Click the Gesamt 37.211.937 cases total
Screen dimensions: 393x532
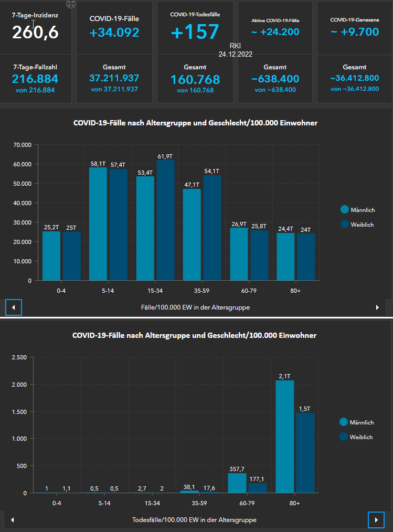114,78
